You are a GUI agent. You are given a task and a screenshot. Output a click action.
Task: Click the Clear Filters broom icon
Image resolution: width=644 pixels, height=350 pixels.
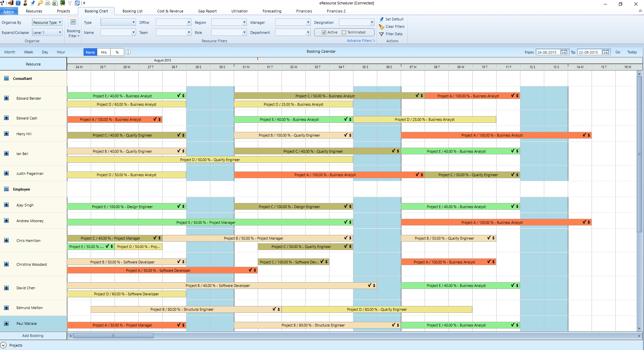pos(381,27)
